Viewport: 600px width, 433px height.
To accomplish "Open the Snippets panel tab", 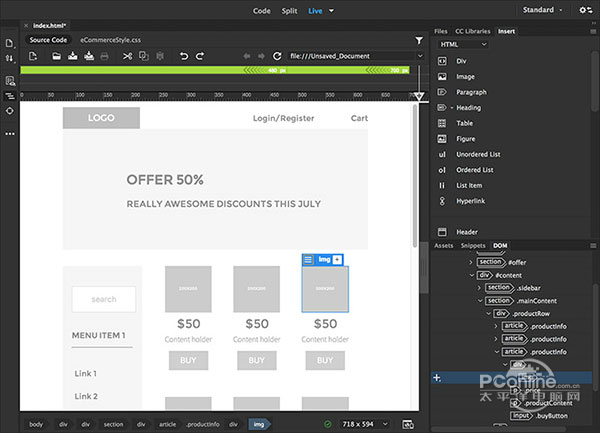I will [474, 245].
